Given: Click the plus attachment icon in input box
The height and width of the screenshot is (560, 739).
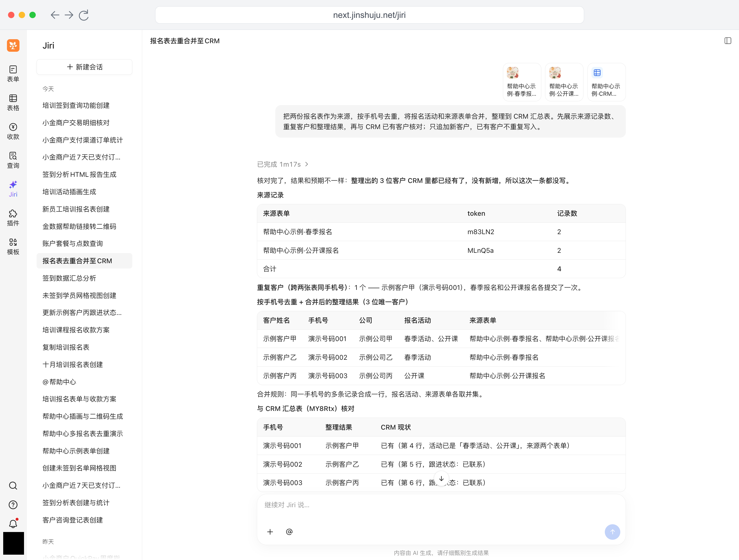Looking at the screenshot, I should point(270,532).
